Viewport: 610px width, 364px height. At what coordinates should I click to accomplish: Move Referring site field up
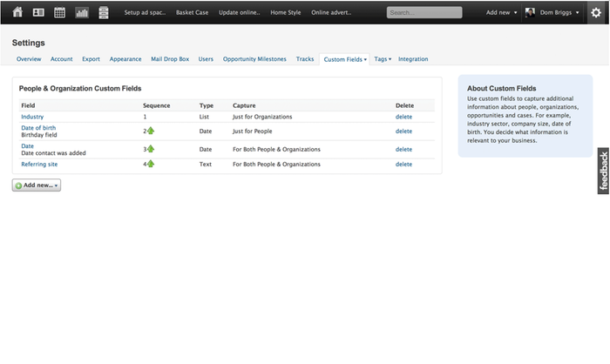point(150,164)
